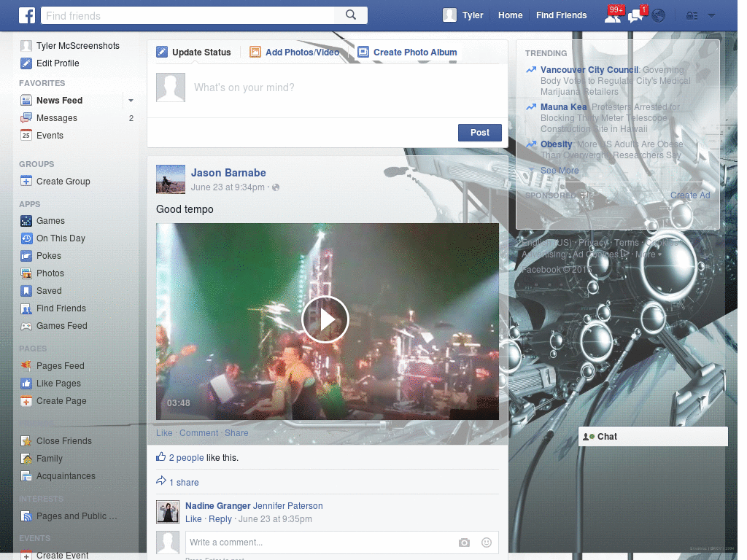
Task: Click Jason Barnabe's avatar thumbnail
Action: point(171,179)
